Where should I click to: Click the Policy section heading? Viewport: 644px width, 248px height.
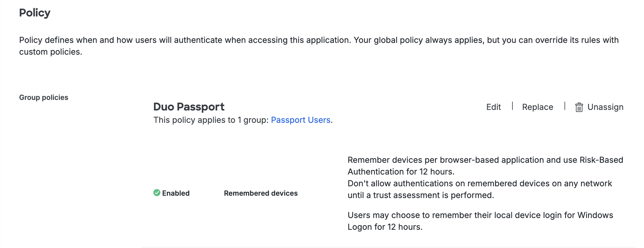35,13
